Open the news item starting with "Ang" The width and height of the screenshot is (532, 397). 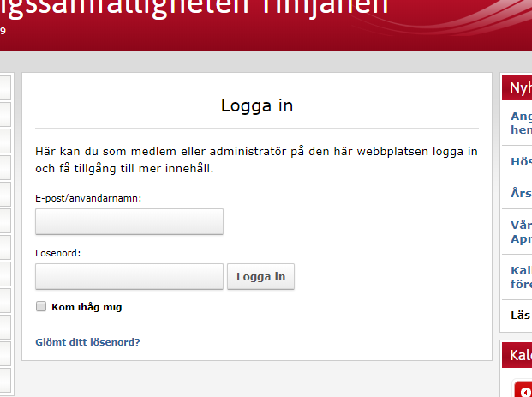(521, 123)
